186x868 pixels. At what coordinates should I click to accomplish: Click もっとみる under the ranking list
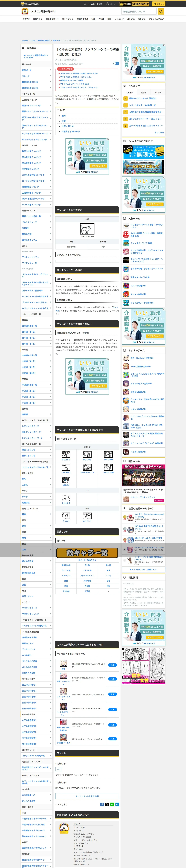pos(159,132)
